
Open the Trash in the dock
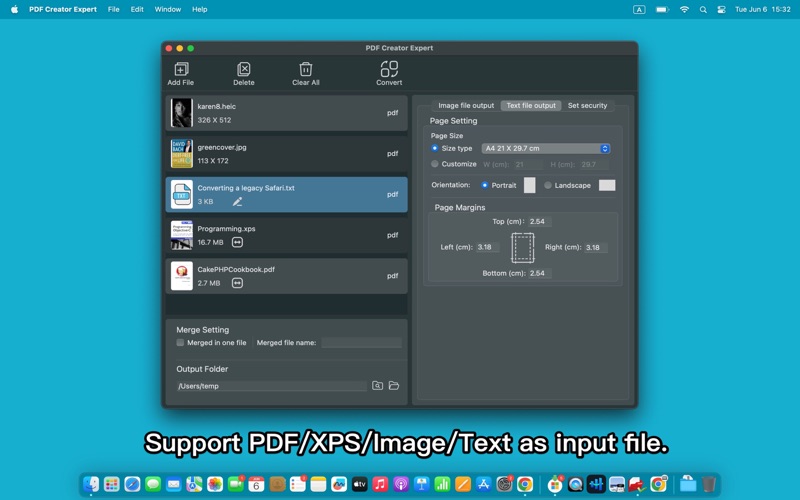pos(708,484)
